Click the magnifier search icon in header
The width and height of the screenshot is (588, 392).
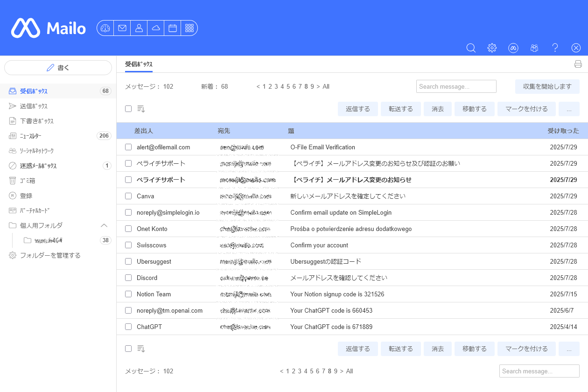tap(471, 48)
